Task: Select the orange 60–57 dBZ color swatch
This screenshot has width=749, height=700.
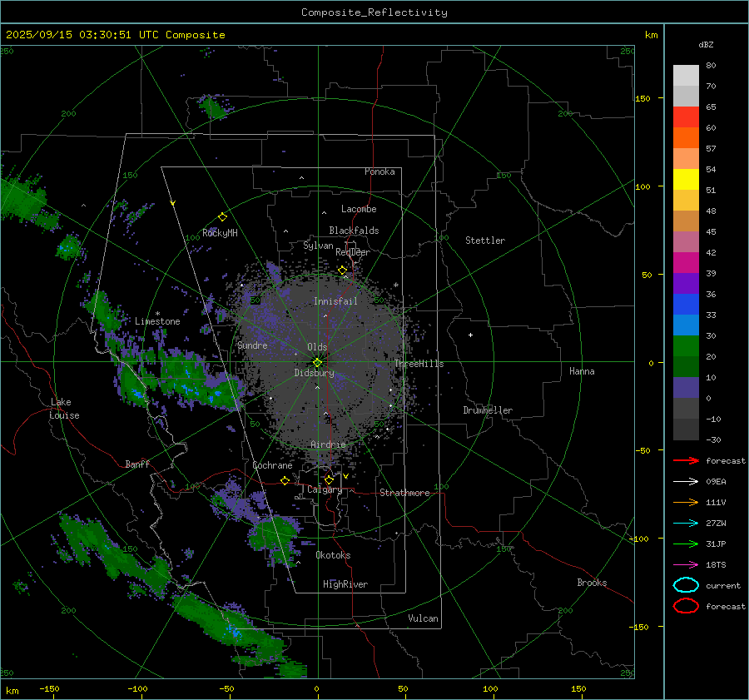Action: (686, 138)
